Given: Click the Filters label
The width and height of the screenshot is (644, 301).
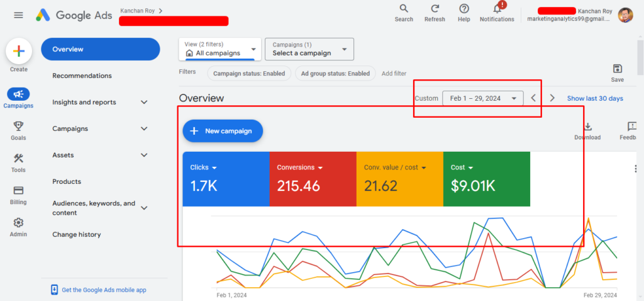Looking at the screenshot, I should (x=187, y=72).
